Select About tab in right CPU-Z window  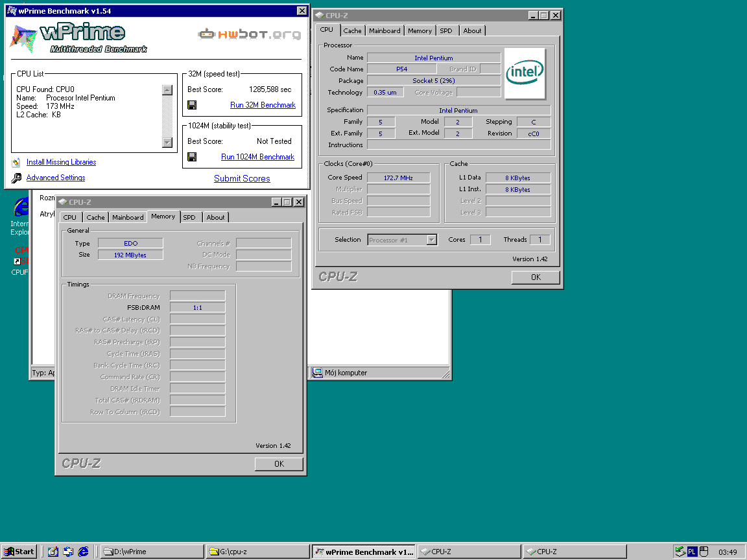473,30
